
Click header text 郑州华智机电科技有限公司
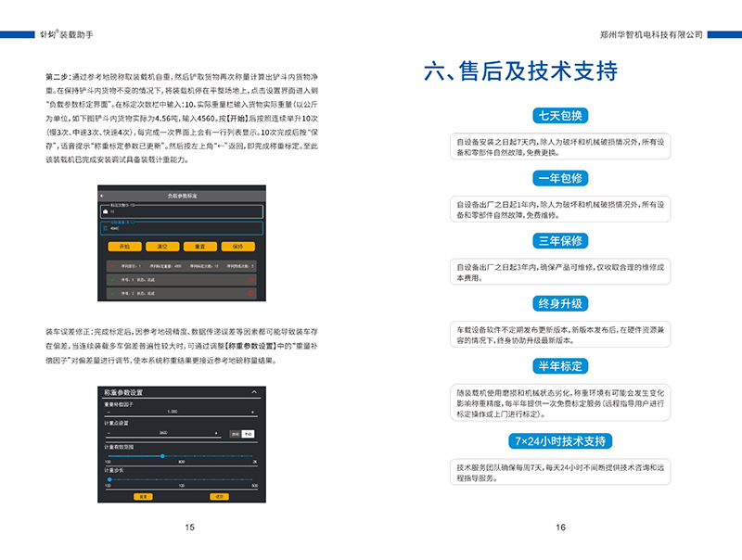coord(651,34)
